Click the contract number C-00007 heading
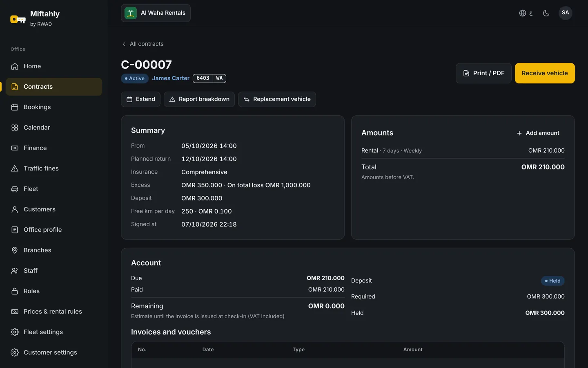 coord(147,64)
